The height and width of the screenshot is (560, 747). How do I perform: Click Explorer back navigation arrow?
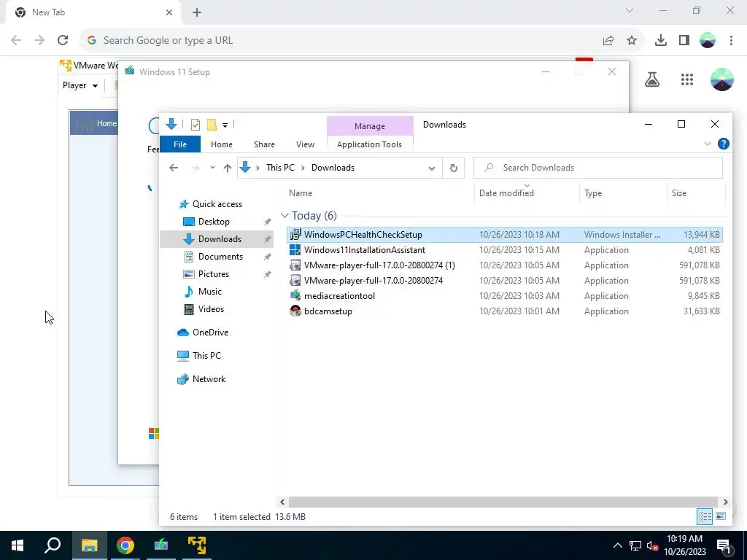(174, 168)
